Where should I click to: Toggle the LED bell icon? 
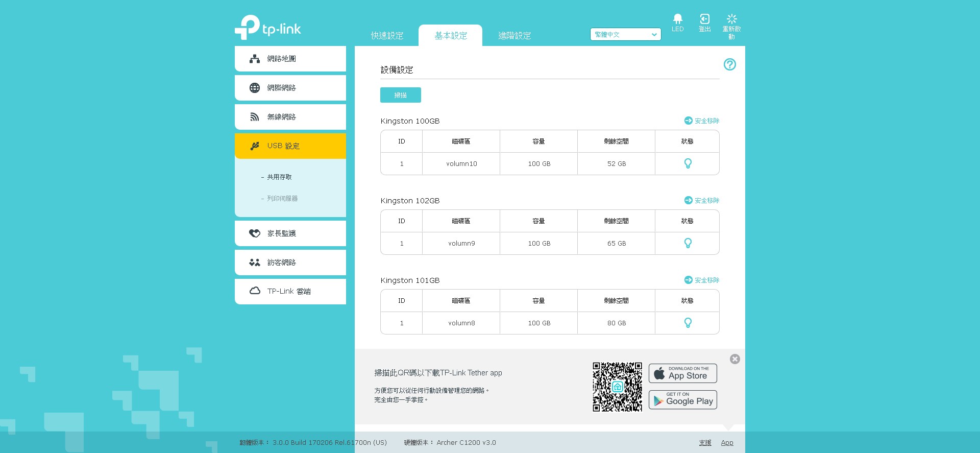(677, 22)
